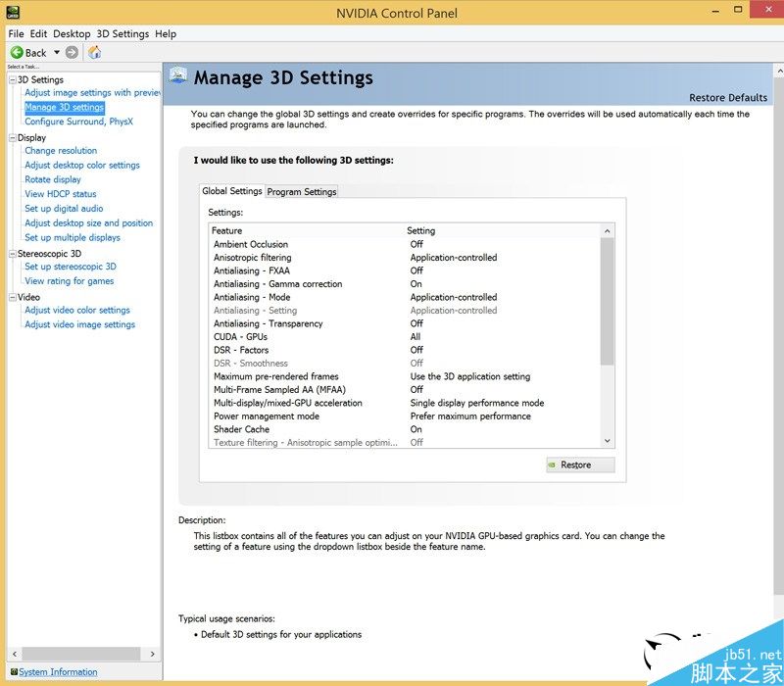The height and width of the screenshot is (686, 784).
Task: Open Change resolution page
Action: click(61, 151)
